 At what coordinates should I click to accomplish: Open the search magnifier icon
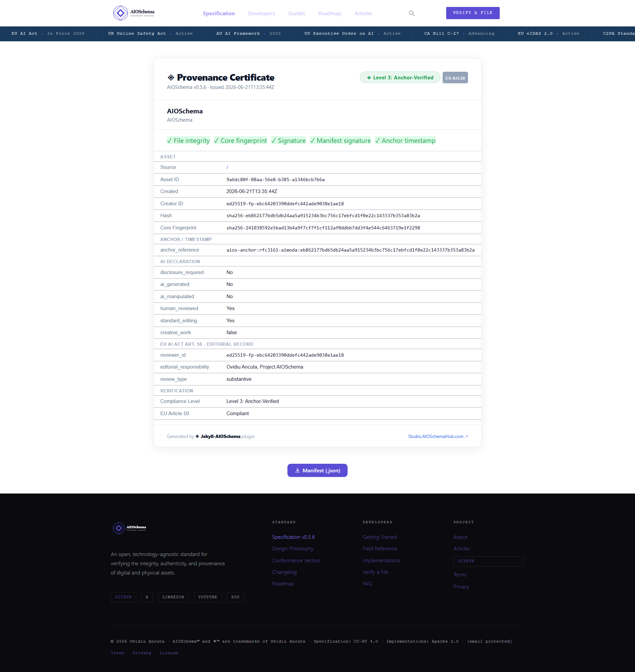coord(412,13)
